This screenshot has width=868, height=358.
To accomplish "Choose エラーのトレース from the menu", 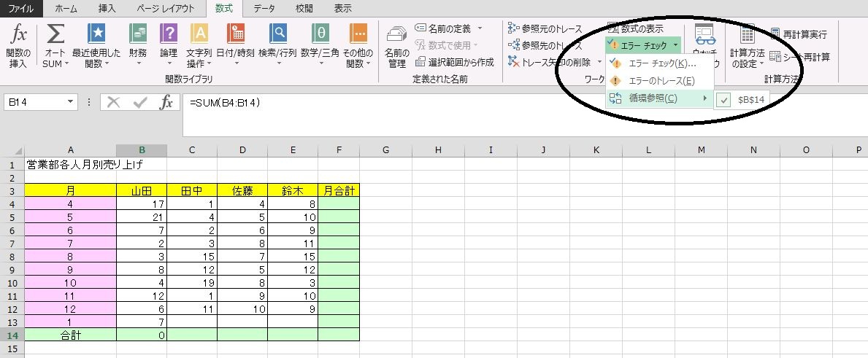I will click(661, 81).
